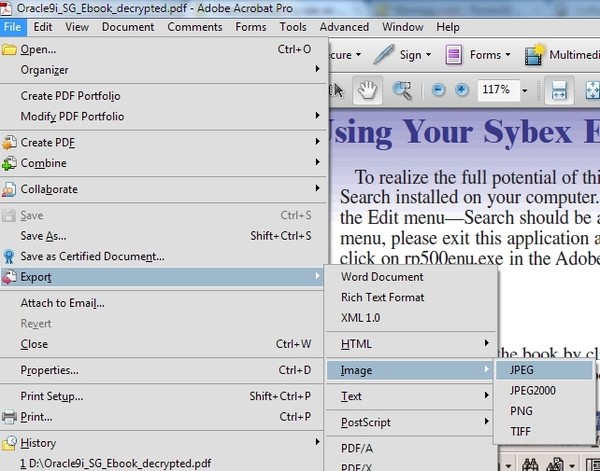The height and width of the screenshot is (471, 600).
Task: Click the Collaborate menu icon
Action: pyautogui.click(x=9, y=189)
